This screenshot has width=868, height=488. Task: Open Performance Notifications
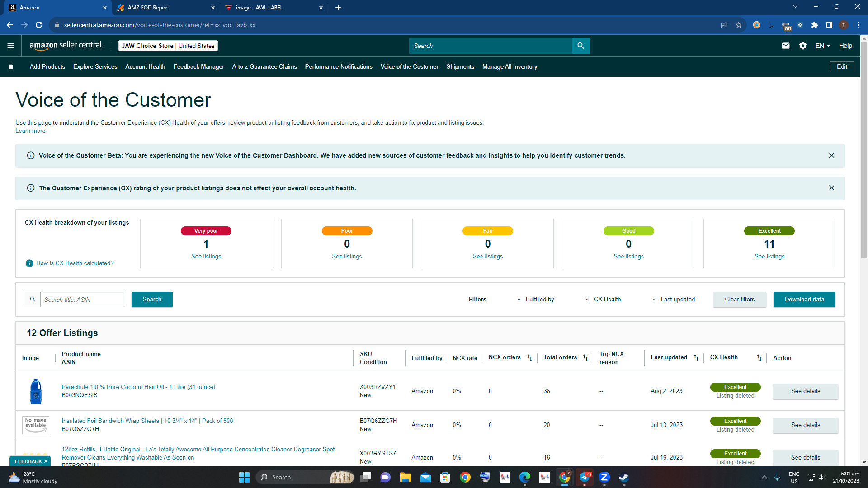click(339, 67)
